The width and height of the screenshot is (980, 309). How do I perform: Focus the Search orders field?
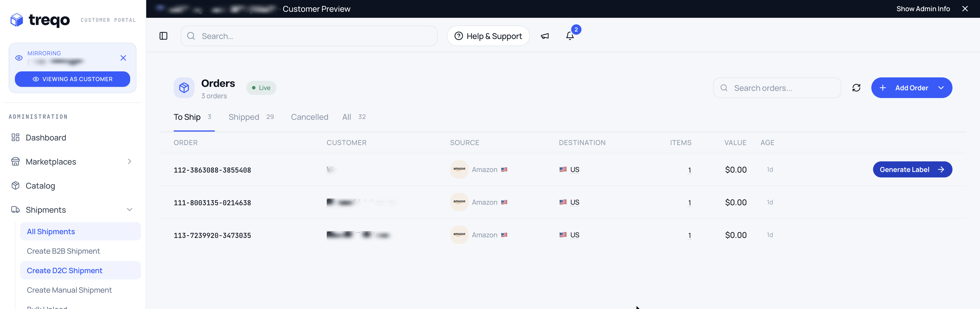tap(777, 88)
